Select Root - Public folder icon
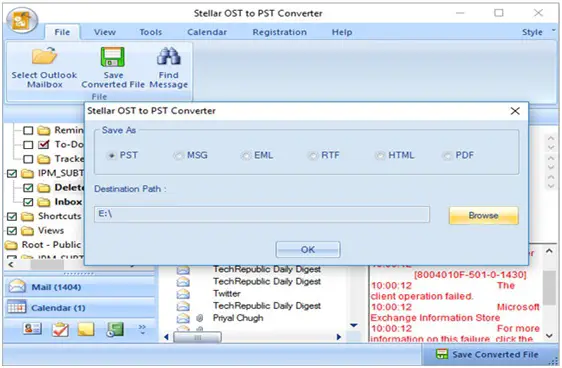This screenshot has width=562, height=368. (x=11, y=245)
